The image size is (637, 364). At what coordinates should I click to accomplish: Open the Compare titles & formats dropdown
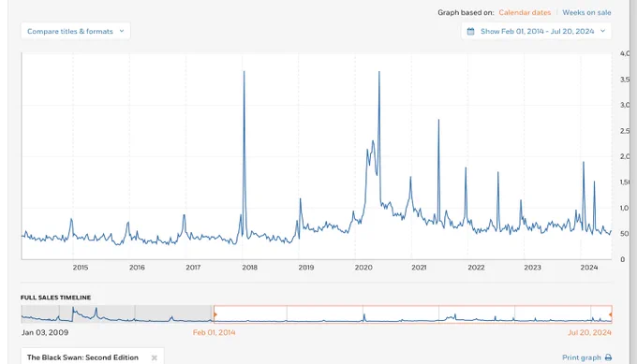pos(76,31)
